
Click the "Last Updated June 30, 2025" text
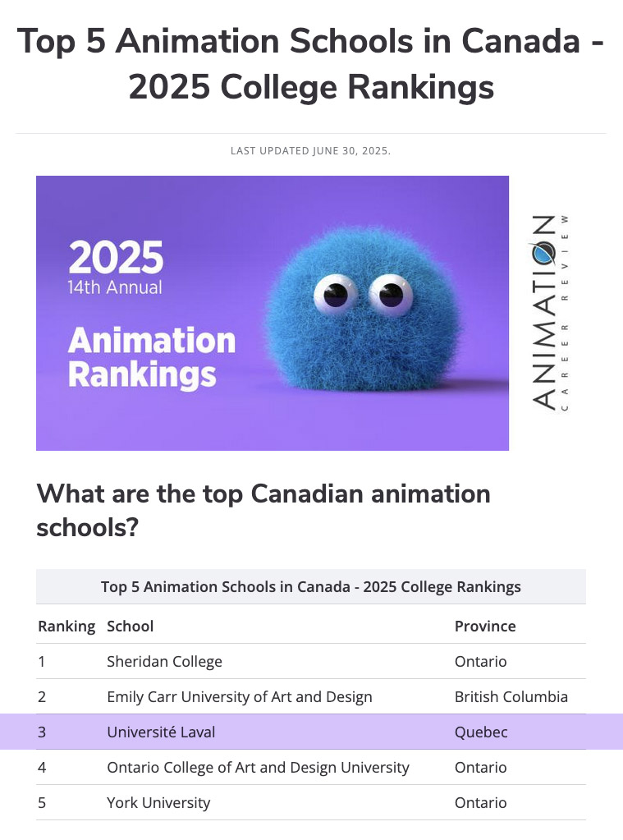click(x=311, y=151)
